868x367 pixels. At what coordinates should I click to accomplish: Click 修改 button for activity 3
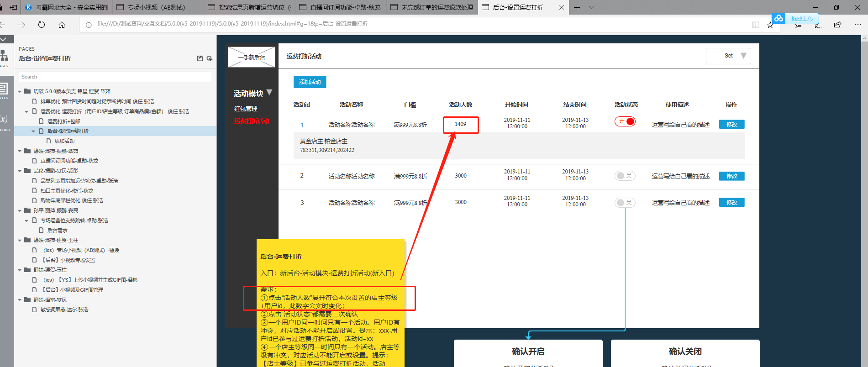tap(731, 202)
